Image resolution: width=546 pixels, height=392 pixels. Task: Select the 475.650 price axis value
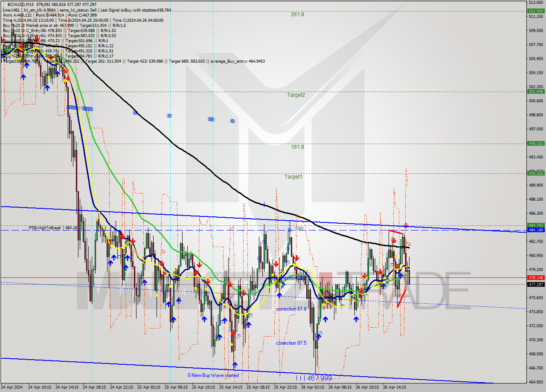click(535, 298)
